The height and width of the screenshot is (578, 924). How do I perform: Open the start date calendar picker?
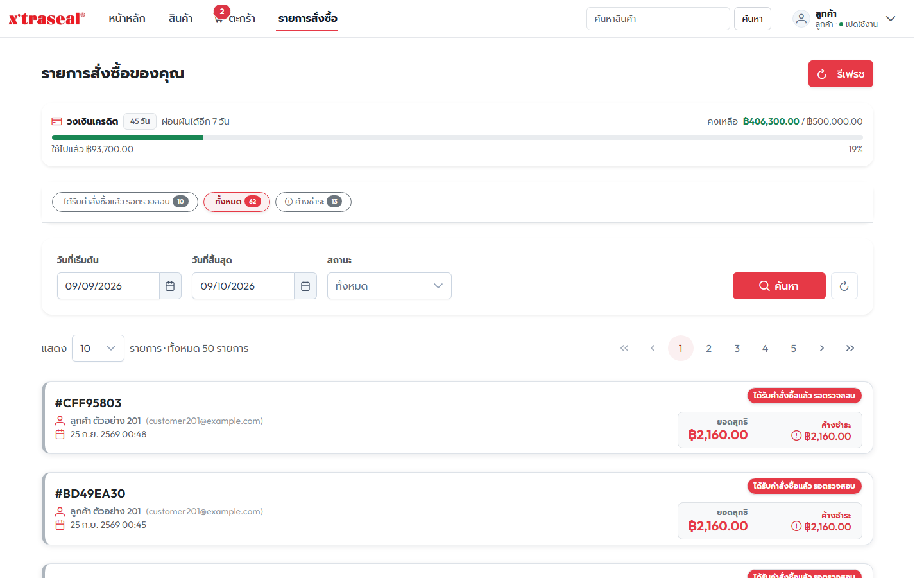click(170, 286)
